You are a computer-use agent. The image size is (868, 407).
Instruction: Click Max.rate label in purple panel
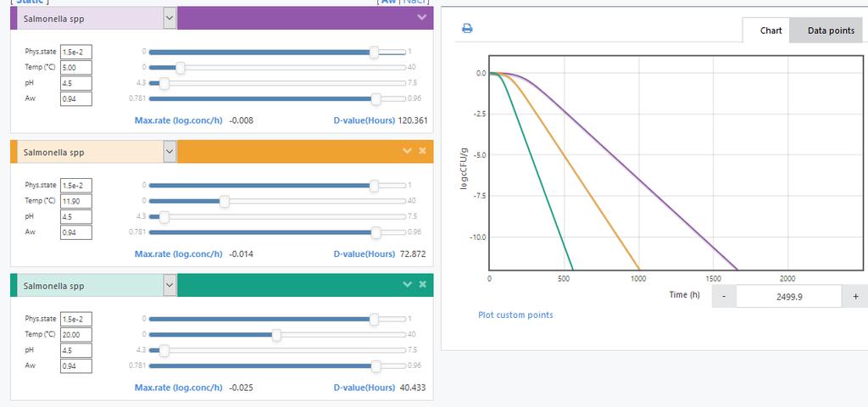[x=179, y=120]
